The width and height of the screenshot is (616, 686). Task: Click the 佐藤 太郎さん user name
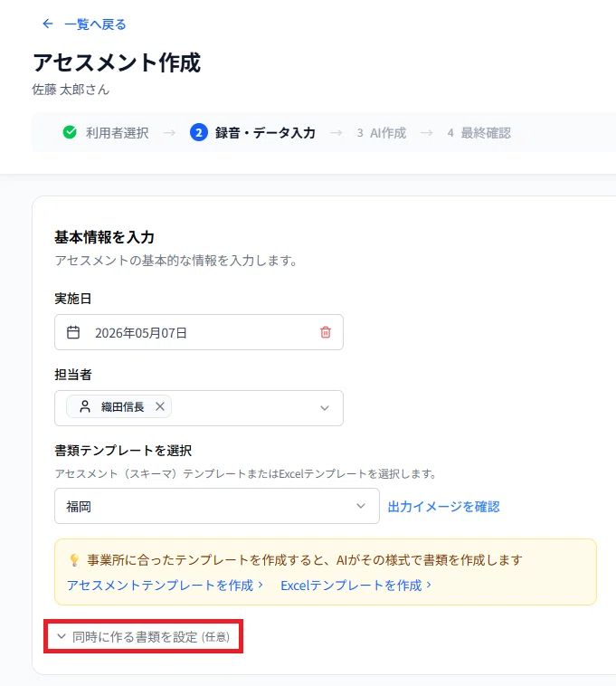point(71,90)
